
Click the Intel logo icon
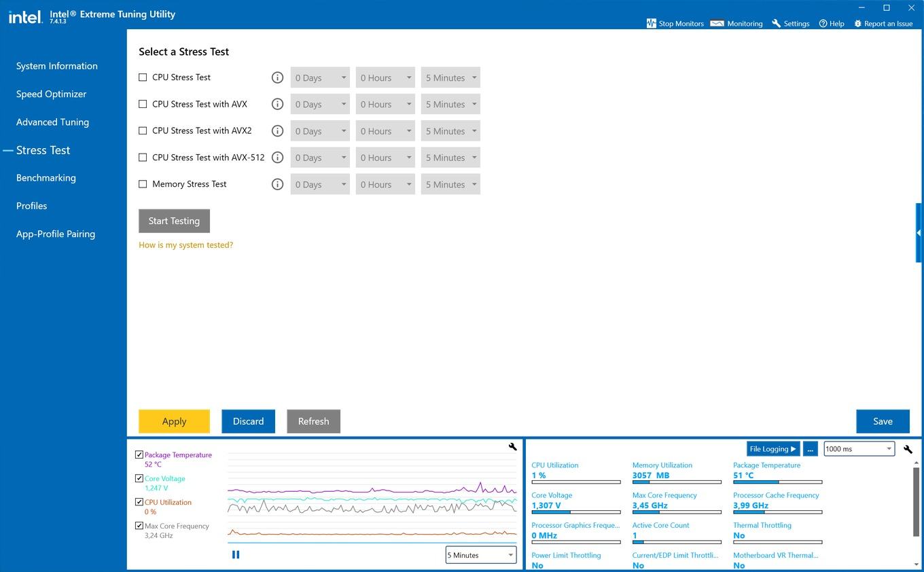pyautogui.click(x=24, y=16)
